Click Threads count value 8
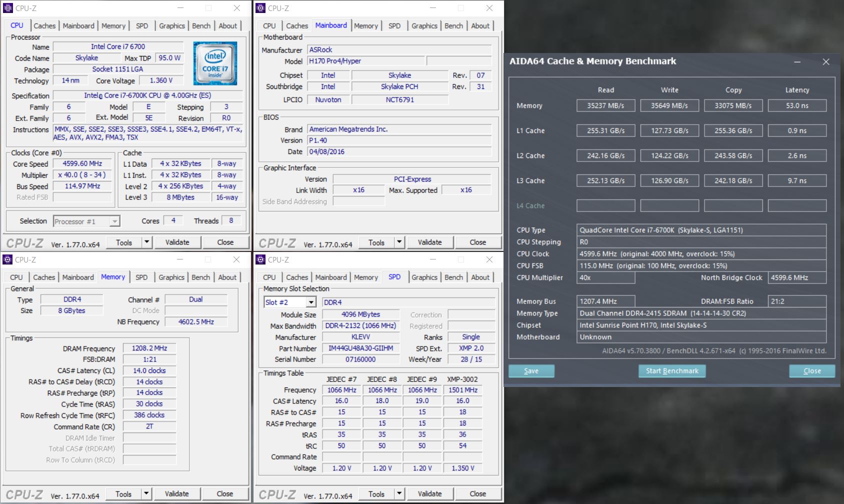Image resolution: width=844 pixels, height=504 pixels. 231,220
